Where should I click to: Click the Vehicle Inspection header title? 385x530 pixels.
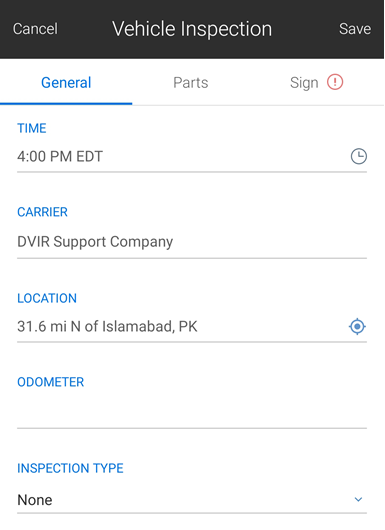point(192,29)
